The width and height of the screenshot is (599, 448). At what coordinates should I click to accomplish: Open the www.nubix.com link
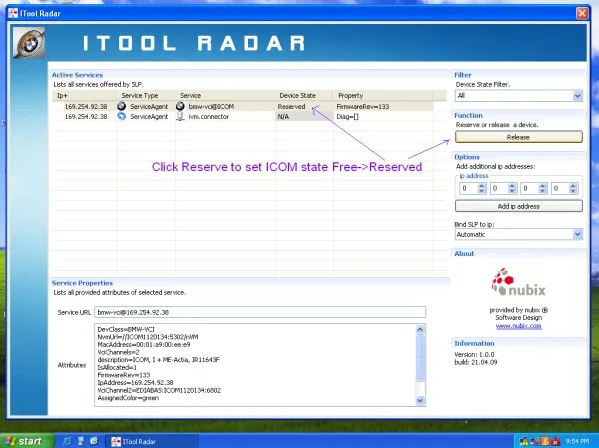point(518,326)
